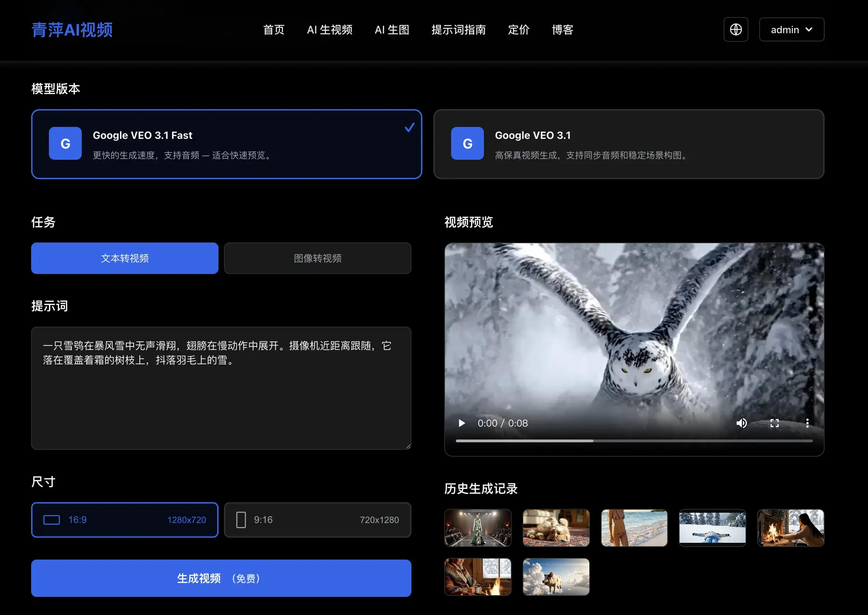The width and height of the screenshot is (868, 615).
Task: Enter fullscreen on the video player
Action: click(x=775, y=423)
